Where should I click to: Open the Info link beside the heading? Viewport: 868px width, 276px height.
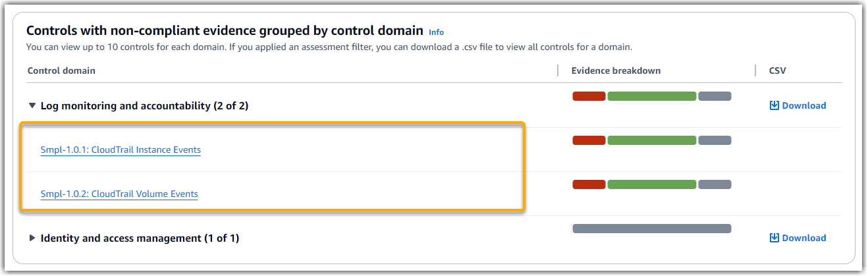[x=436, y=32]
